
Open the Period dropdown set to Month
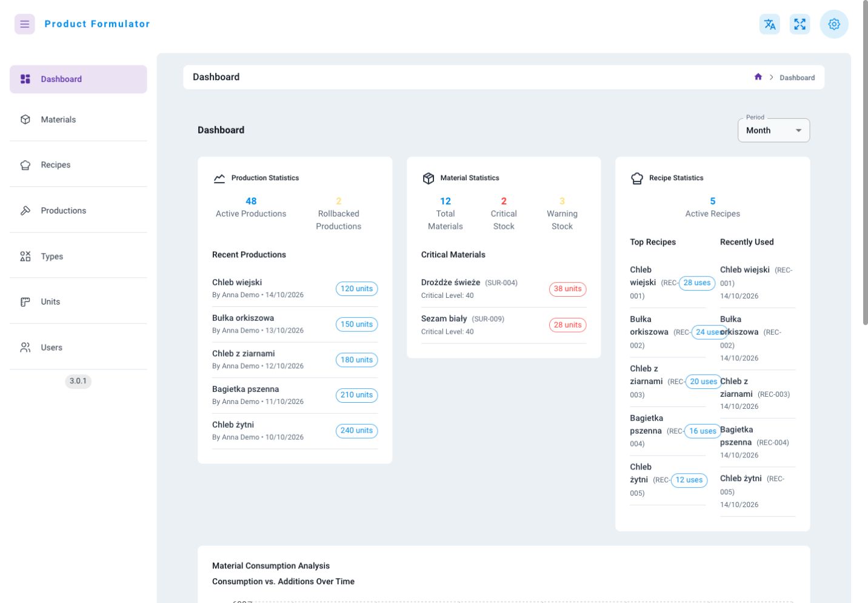pos(773,130)
